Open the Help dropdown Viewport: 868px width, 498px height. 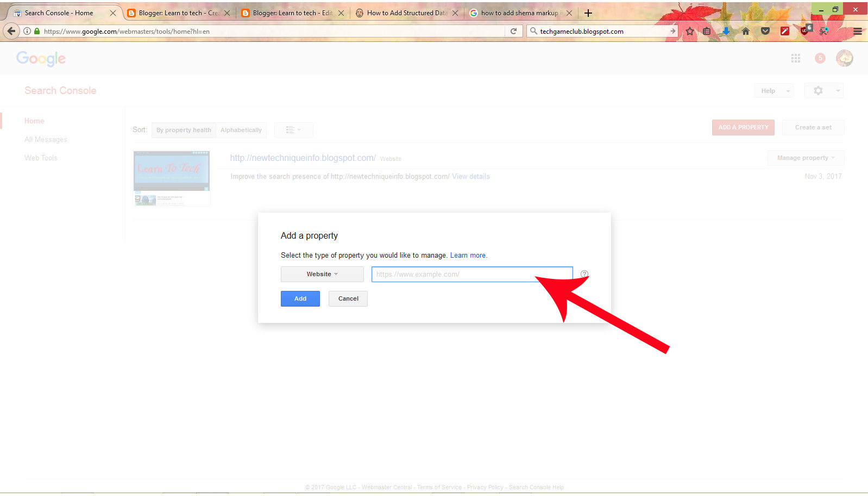coord(773,91)
